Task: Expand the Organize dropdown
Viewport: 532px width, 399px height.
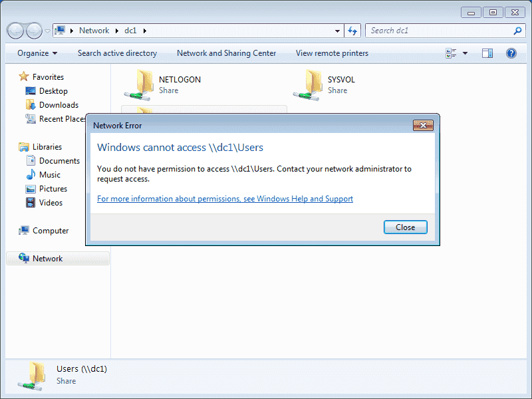Action: pos(37,53)
